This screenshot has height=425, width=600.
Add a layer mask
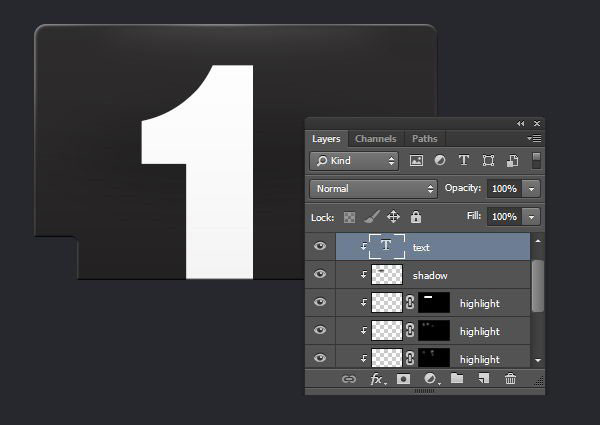pyautogui.click(x=403, y=379)
